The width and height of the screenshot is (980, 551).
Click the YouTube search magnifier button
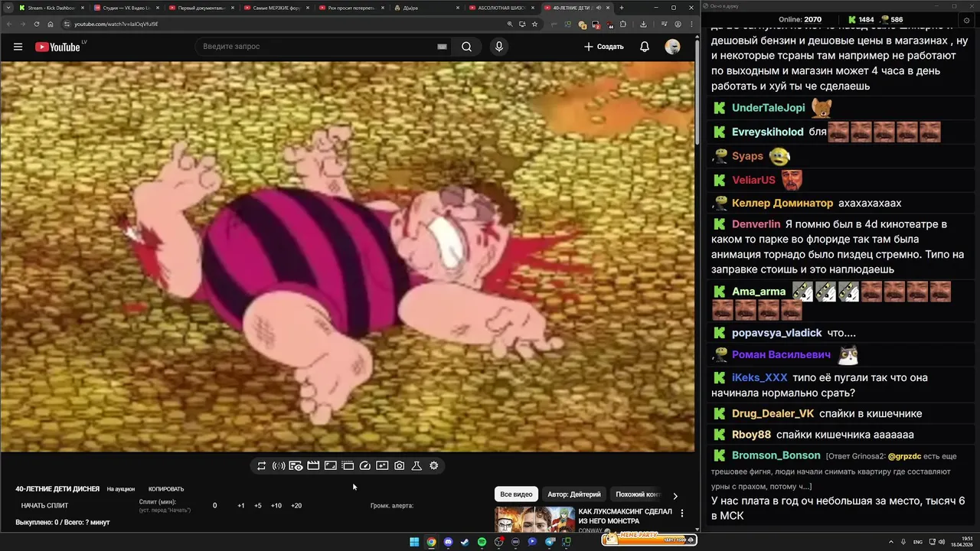point(466,47)
